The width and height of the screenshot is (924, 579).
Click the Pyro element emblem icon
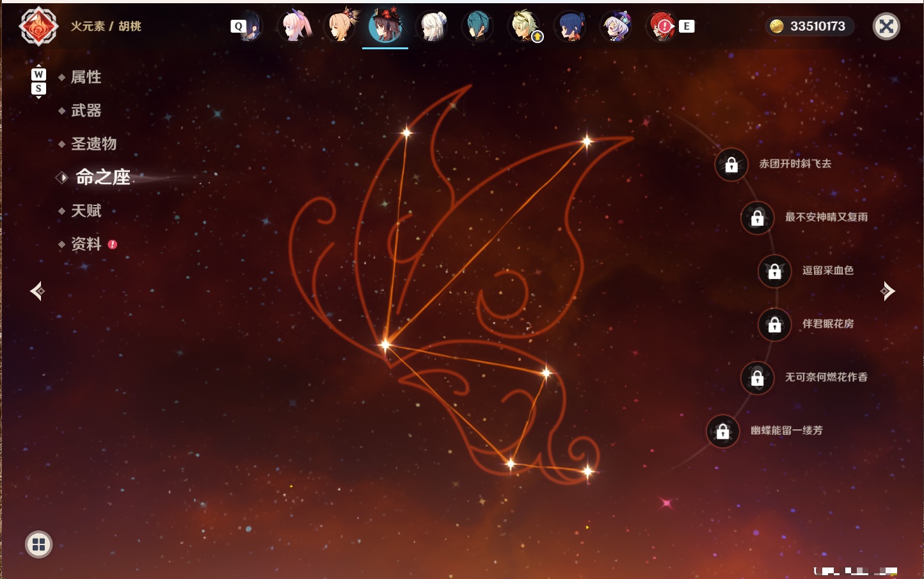(x=38, y=26)
